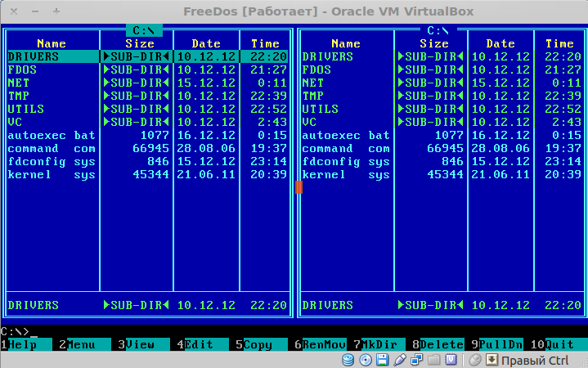Click the VirtualBox window title text

click(329, 11)
